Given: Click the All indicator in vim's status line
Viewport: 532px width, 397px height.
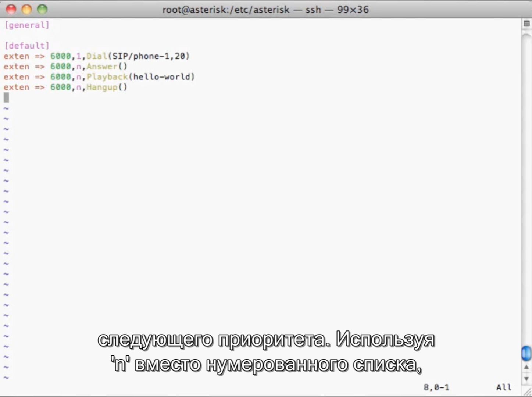Looking at the screenshot, I should point(504,387).
